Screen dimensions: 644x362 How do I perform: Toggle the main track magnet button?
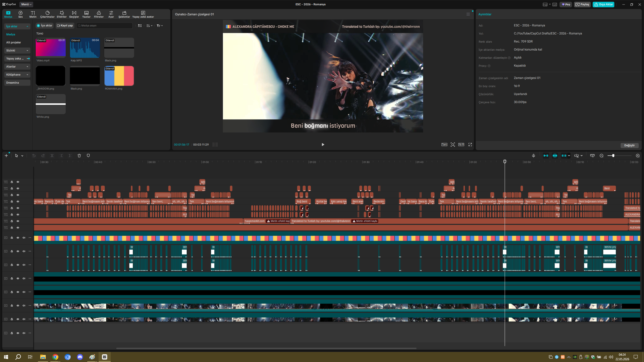click(x=546, y=156)
